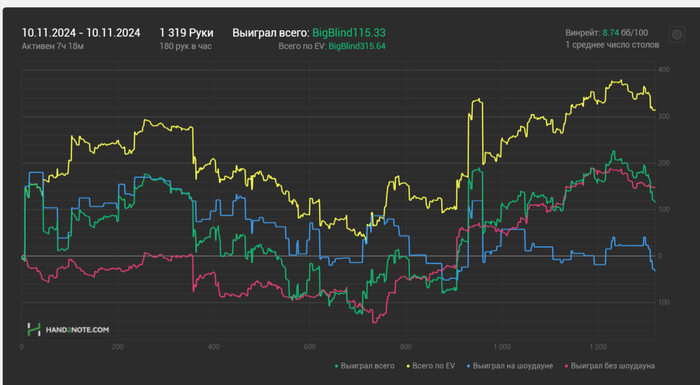Click the 300 label on the Y axis
700x385 pixels.
pyautogui.click(x=663, y=117)
